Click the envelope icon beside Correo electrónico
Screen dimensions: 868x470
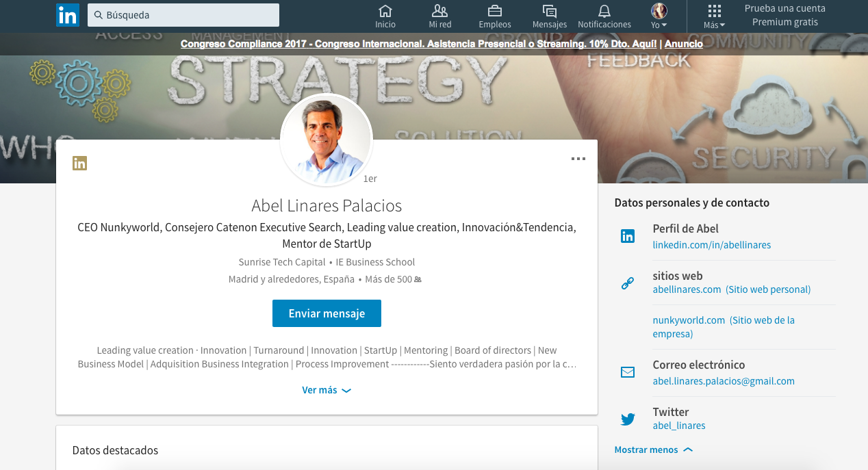tap(628, 372)
